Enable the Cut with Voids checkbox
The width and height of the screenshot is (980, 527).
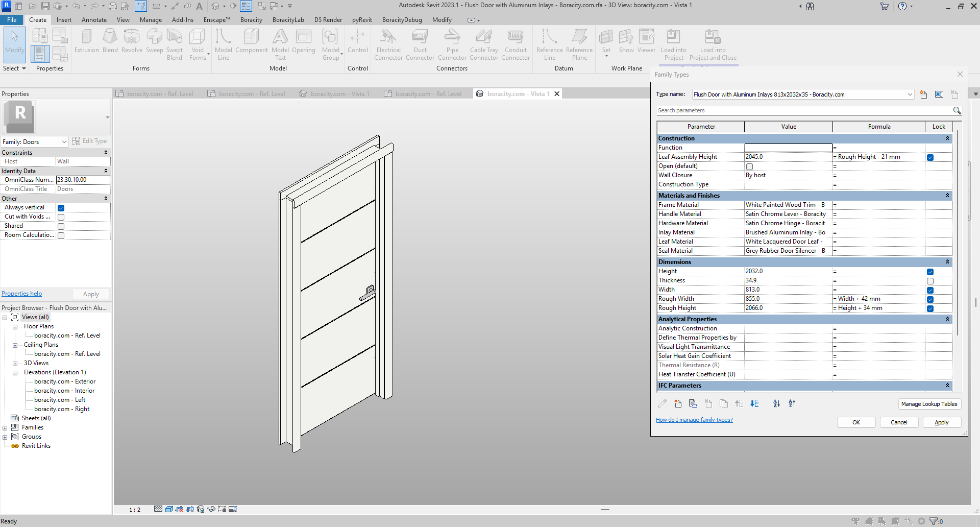click(x=61, y=217)
